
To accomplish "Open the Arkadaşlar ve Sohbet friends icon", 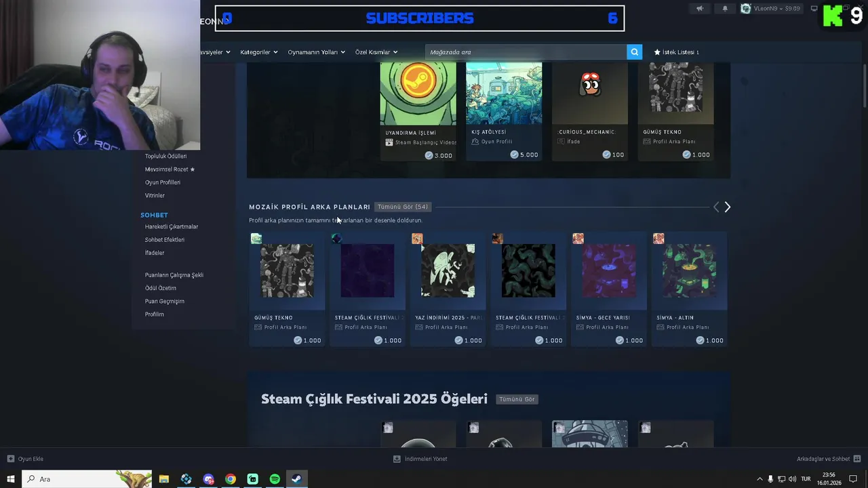I will click(x=856, y=459).
